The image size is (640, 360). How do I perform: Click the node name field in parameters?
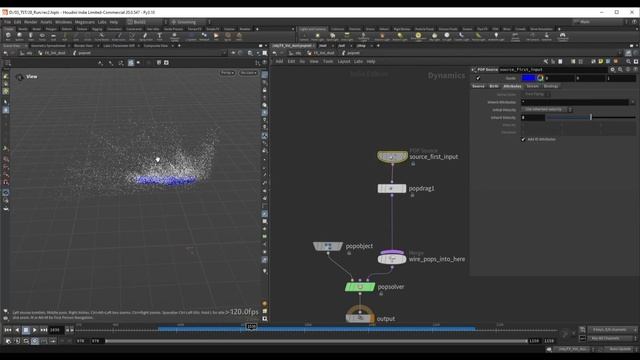pyautogui.click(x=553, y=70)
